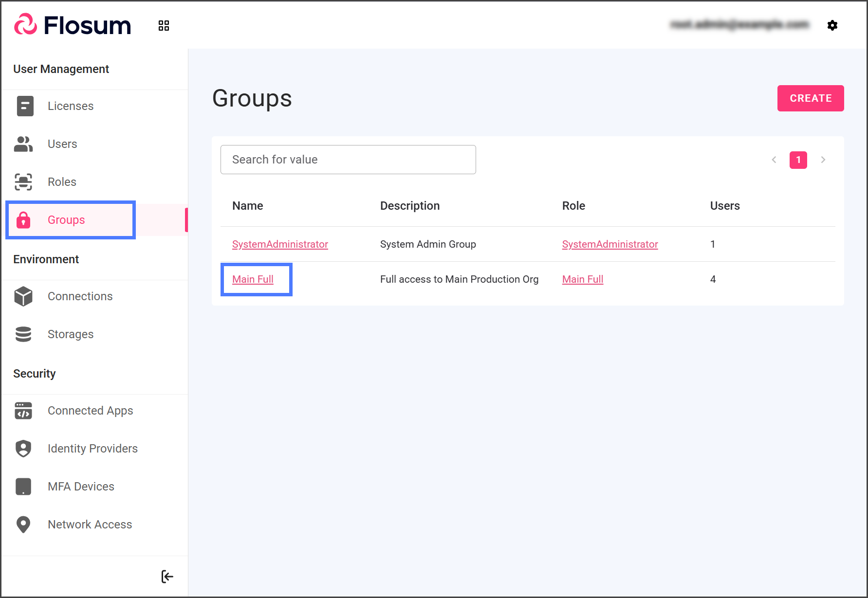The height and width of the screenshot is (598, 868).
Task: Click the settings gear icon
Action: tap(832, 25)
